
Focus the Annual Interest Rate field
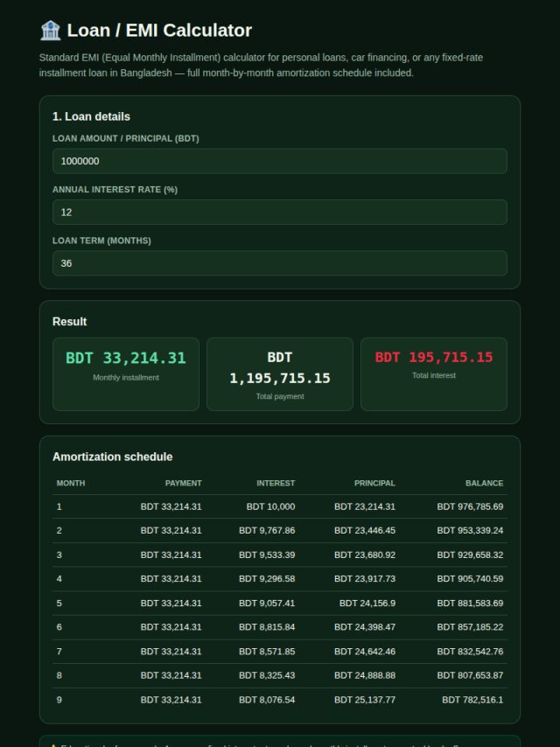pyautogui.click(x=280, y=212)
